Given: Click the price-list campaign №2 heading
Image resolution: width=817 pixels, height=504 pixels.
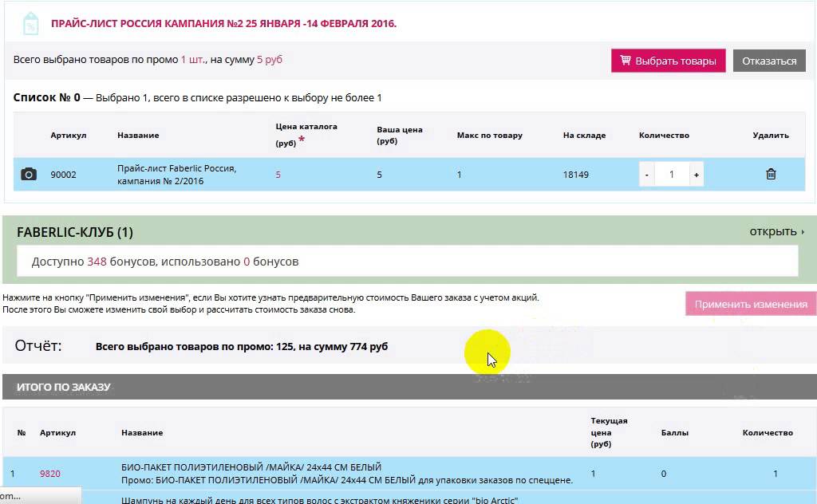Looking at the screenshot, I should pos(223,23).
